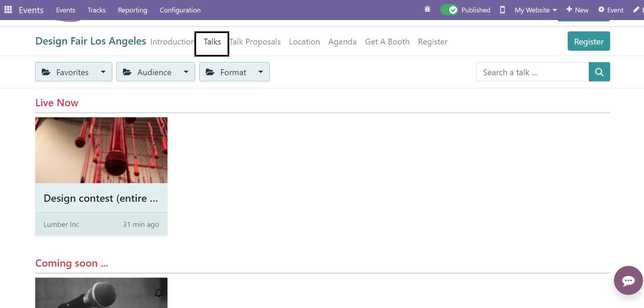Image resolution: width=644 pixels, height=308 pixels.
Task: Expand the My Website dropdown
Action: 536,10
